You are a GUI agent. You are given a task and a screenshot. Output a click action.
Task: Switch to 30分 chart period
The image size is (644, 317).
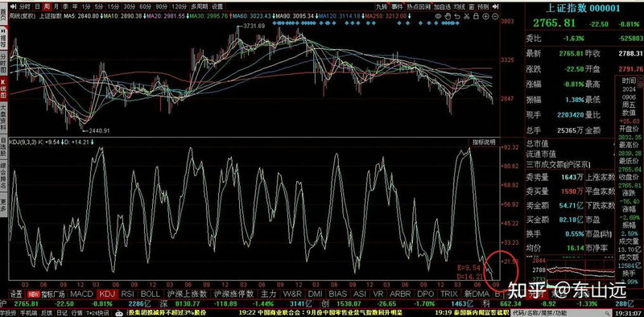[129, 6]
